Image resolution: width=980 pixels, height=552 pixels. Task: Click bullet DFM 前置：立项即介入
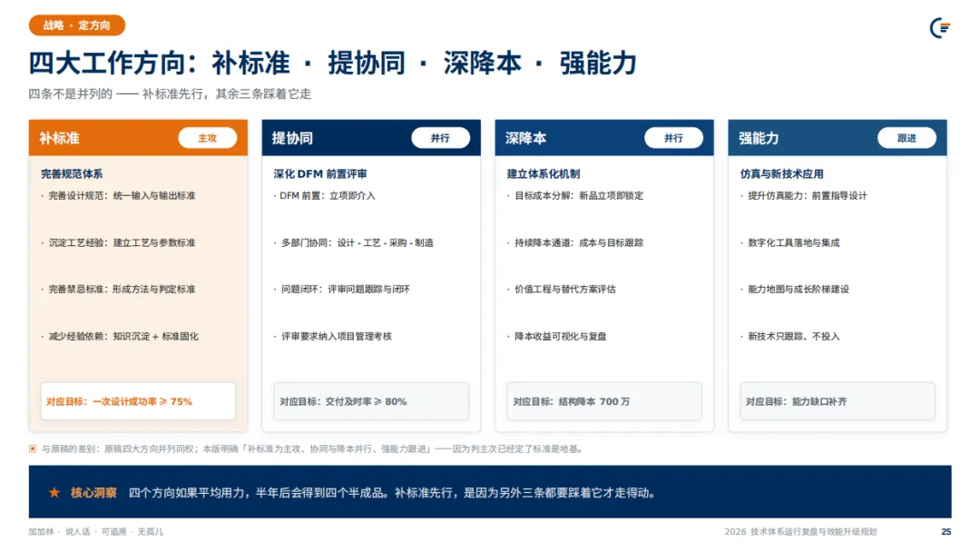pos(324,196)
